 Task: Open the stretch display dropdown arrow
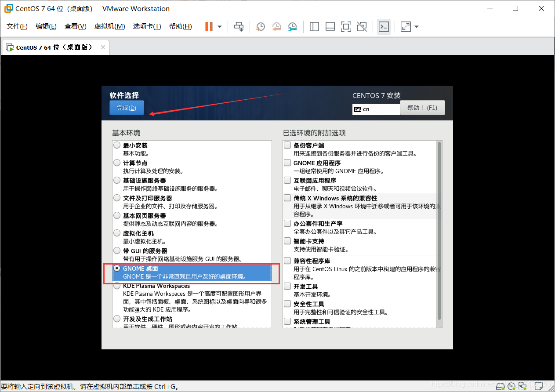(x=417, y=27)
